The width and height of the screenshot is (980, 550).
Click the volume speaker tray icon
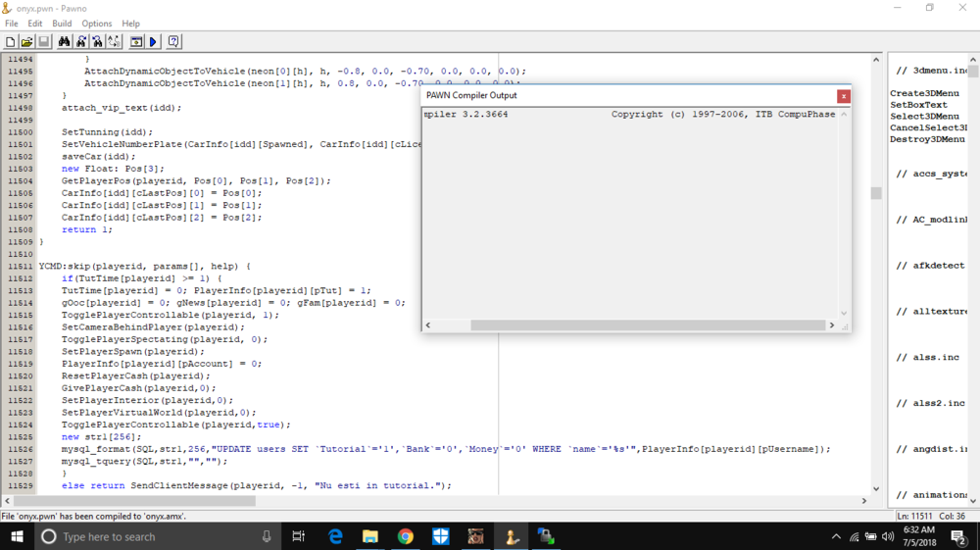click(x=888, y=536)
